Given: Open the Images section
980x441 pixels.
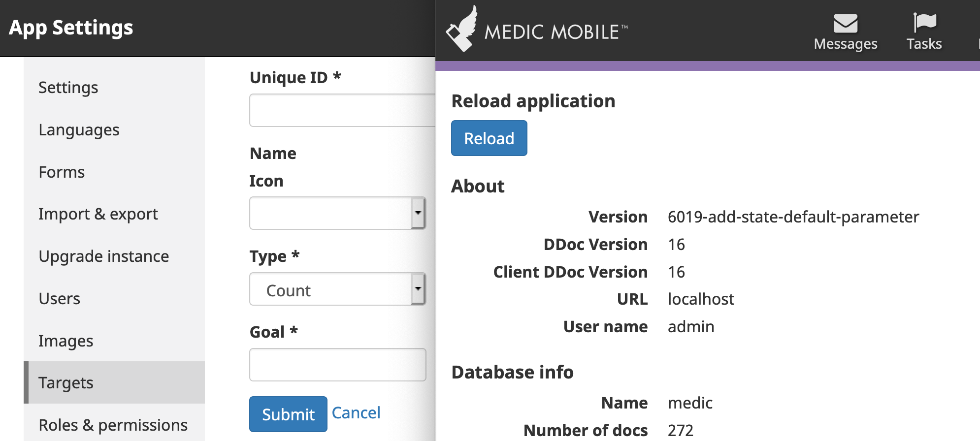Looking at the screenshot, I should click(x=114, y=341).
